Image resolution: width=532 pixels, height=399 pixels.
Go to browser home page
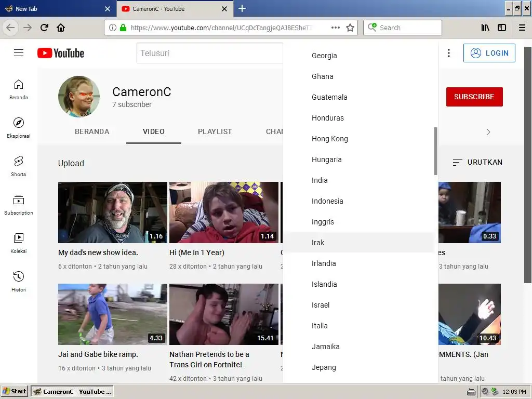61,28
